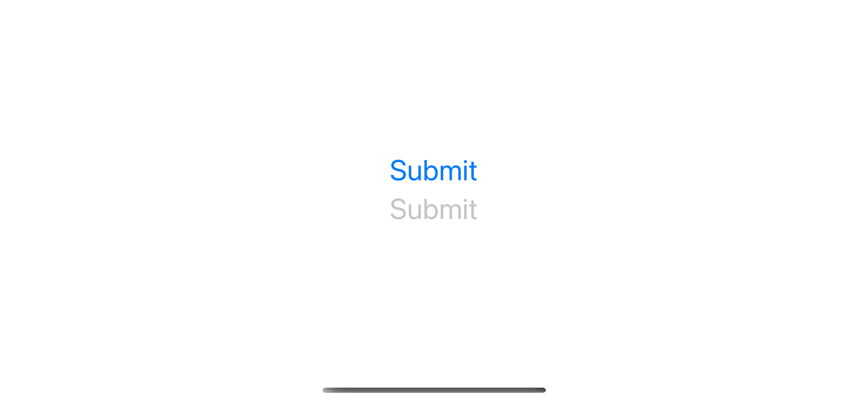This screenshot has height=401, width=868.
Task: Drag the home indicator bar upward
Action: tap(434, 390)
